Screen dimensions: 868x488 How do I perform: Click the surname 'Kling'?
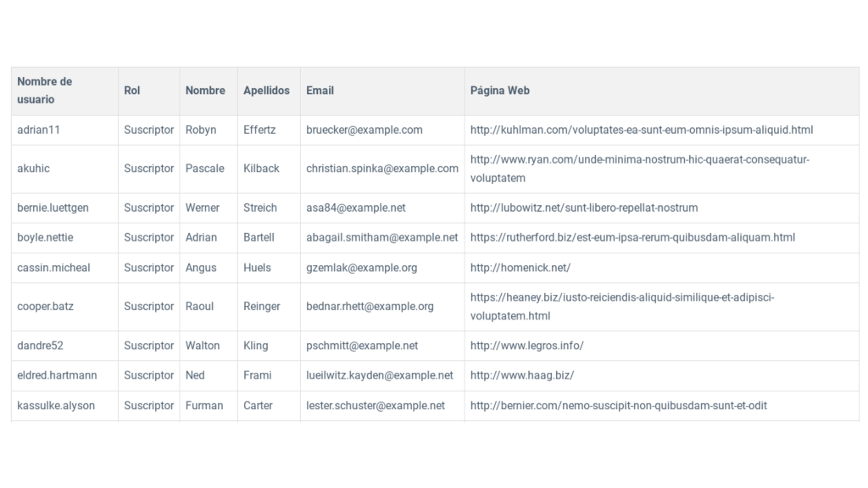256,346
